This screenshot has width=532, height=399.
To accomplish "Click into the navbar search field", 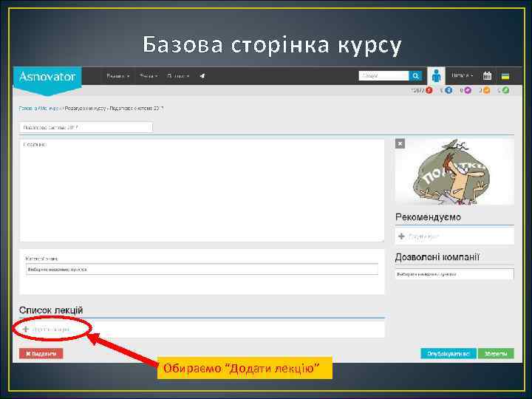I will [x=383, y=75].
